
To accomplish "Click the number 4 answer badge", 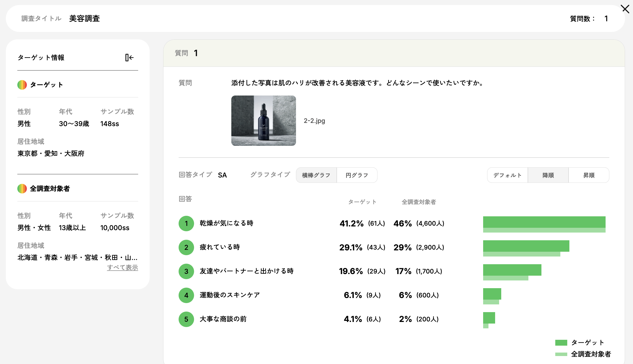I will tap(186, 295).
